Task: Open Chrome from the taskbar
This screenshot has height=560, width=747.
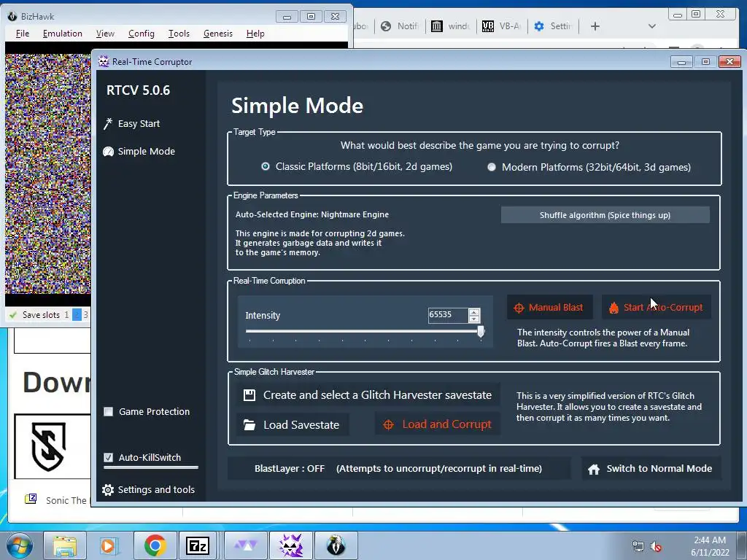Action: coord(155,545)
